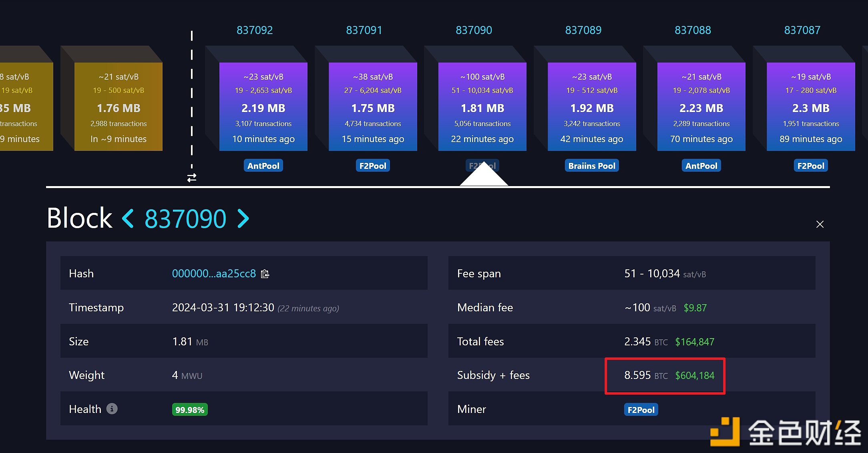
Task: Click the $604,184 fiat amount
Action: pyautogui.click(x=695, y=375)
